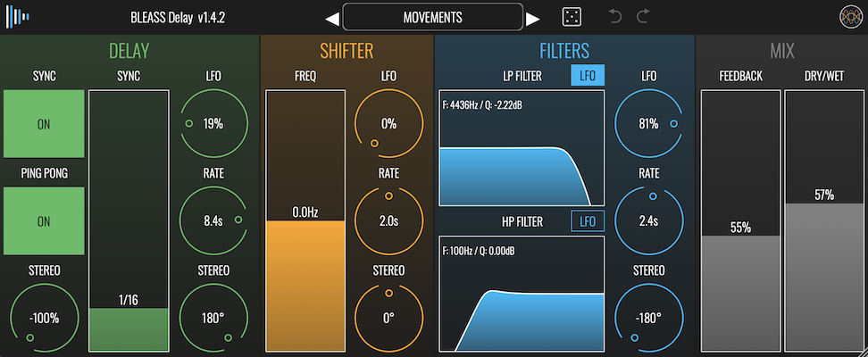This screenshot has height=357, width=868.
Task: Toggle the delay SYNC ON button
Action: pyautogui.click(x=44, y=125)
